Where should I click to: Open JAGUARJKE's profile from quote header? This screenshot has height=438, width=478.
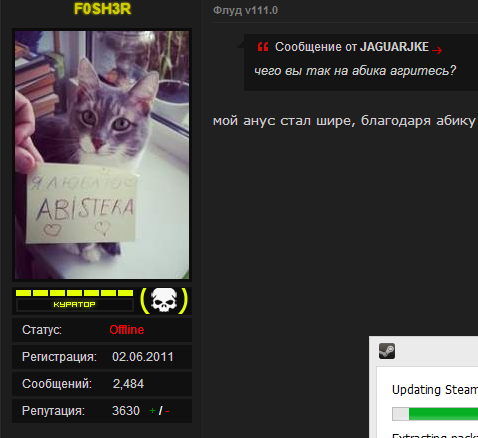click(394, 47)
